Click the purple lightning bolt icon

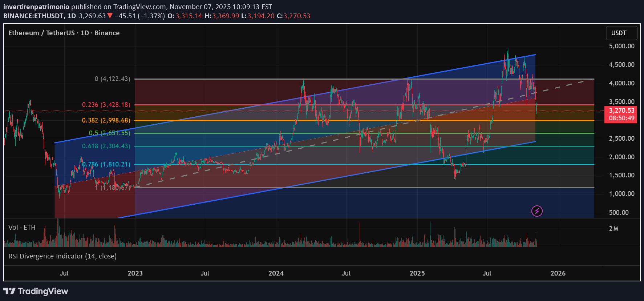(537, 211)
